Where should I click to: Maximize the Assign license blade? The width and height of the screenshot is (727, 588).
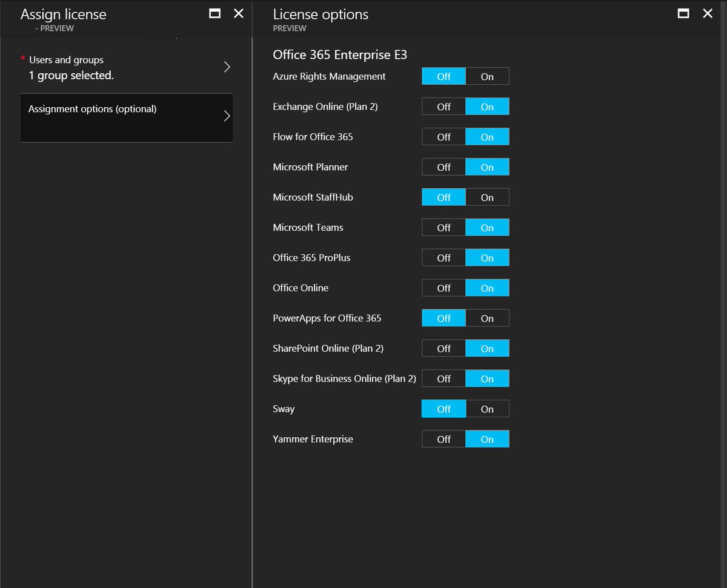[214, 13]
